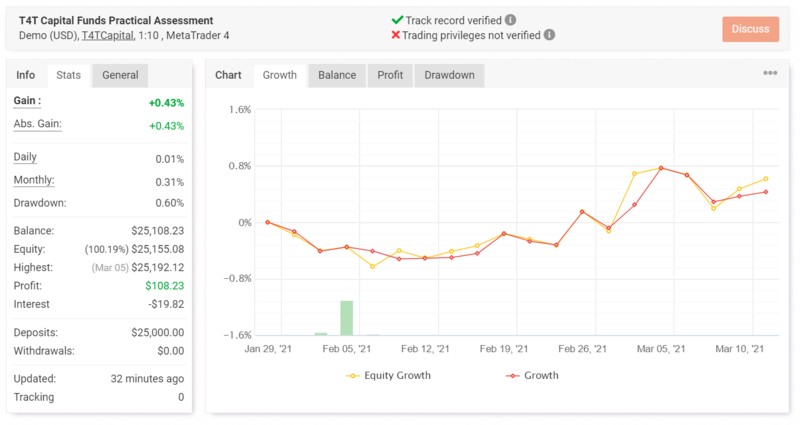Open the General tab

(x=120, y=75)
